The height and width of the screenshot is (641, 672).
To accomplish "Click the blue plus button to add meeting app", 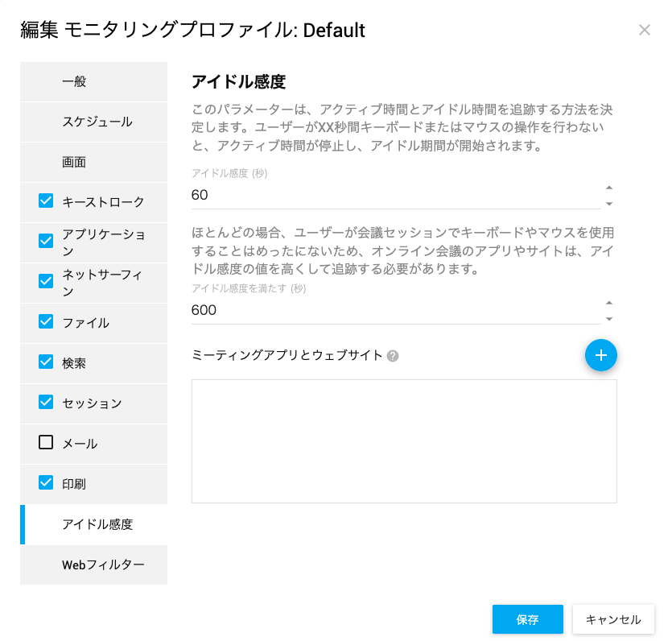I will [600, 355].
